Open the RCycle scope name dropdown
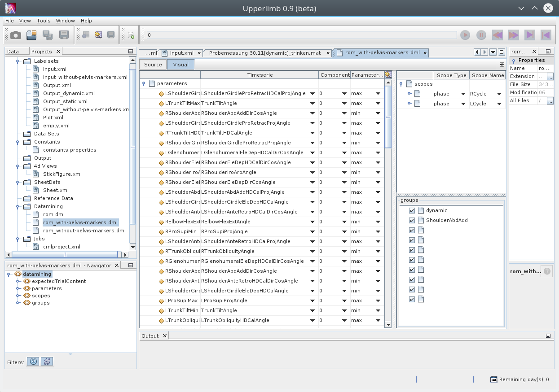 point(499,94)
